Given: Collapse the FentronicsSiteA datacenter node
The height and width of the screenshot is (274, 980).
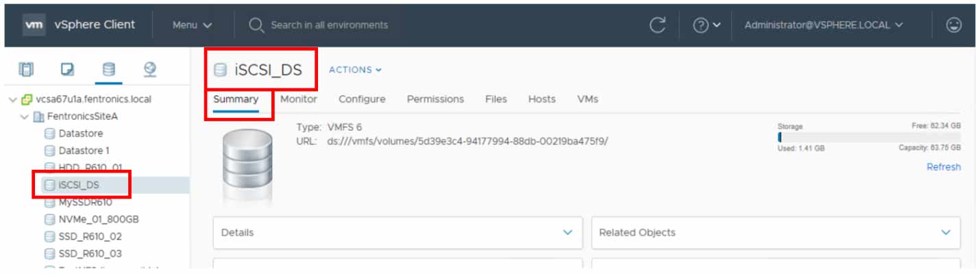Looking at the screenshot, I should click(25, 116).
